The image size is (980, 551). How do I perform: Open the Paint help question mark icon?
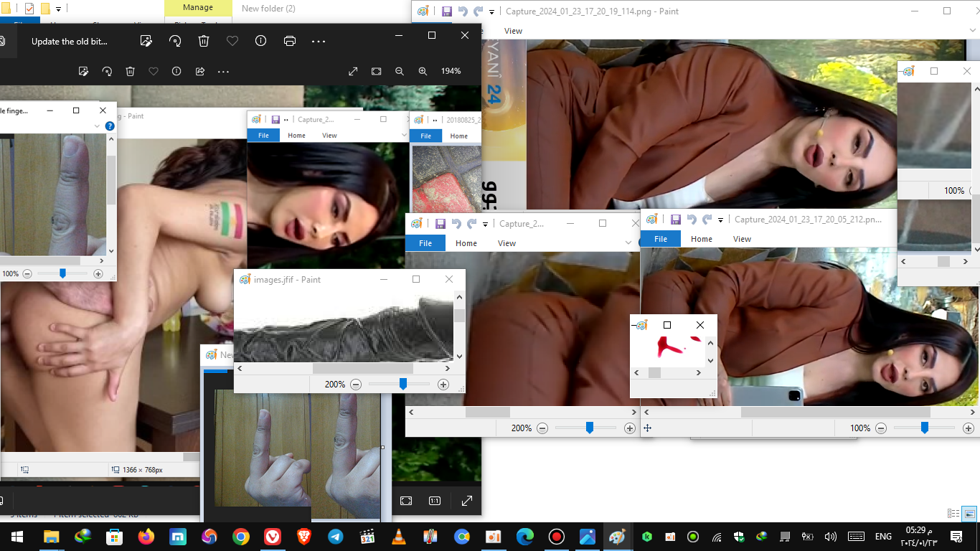click(x=110, y=126)
